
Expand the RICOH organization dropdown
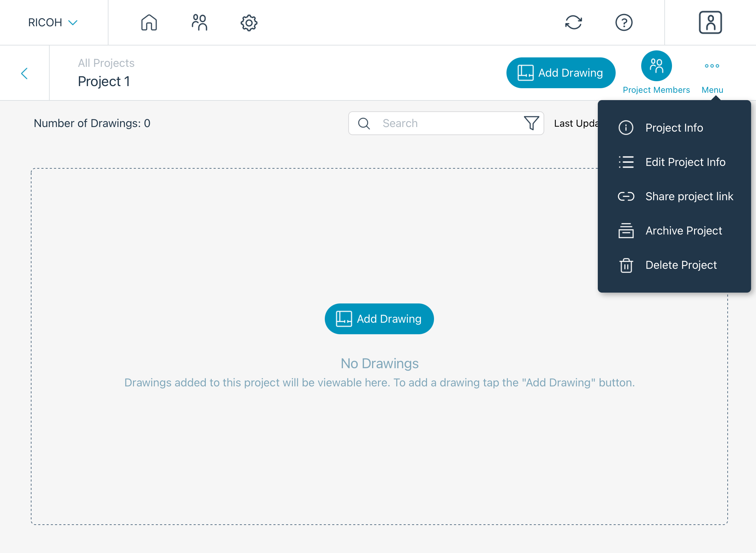click(52, 23)
